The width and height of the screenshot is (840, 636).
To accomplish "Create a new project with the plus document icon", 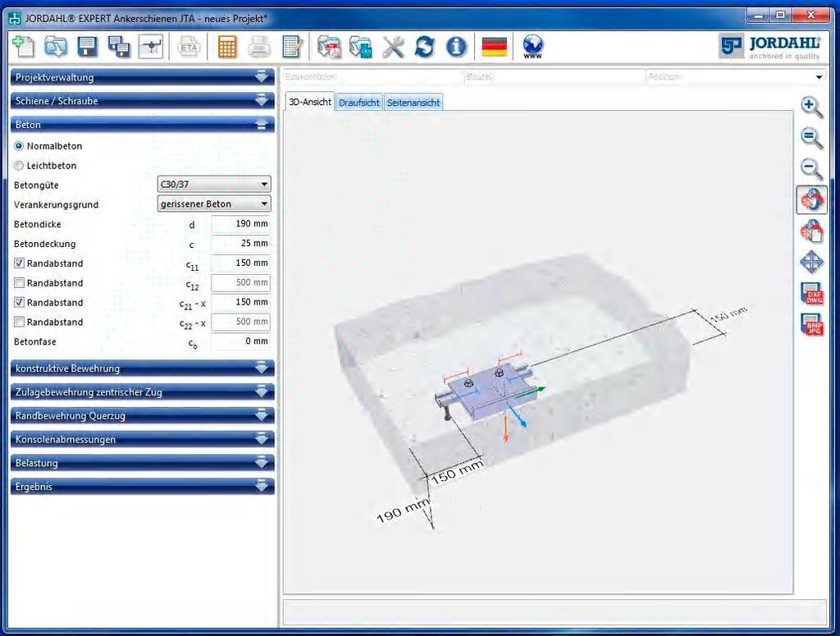I will [x=23, y=47].
